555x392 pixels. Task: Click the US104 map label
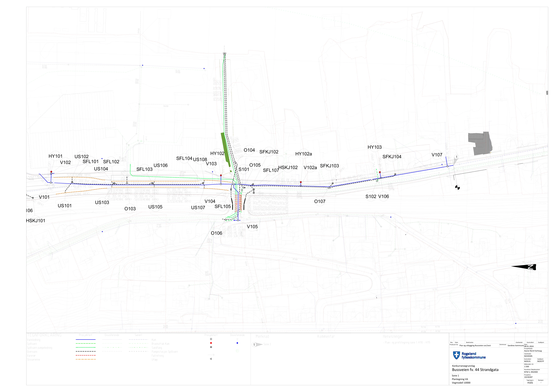101,169
